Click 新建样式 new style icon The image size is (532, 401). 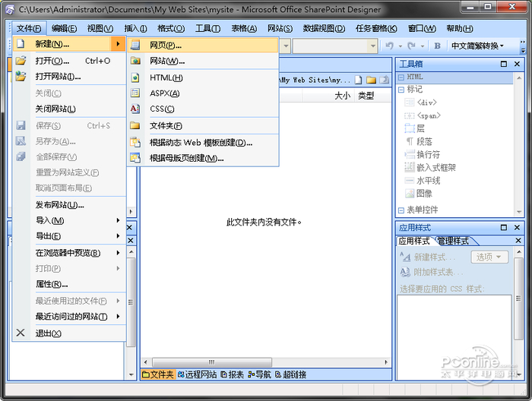[x=405, y=257]
